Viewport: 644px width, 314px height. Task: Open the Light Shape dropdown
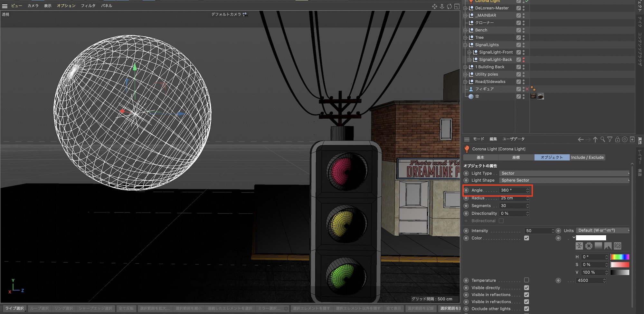[x=564, y=180]
